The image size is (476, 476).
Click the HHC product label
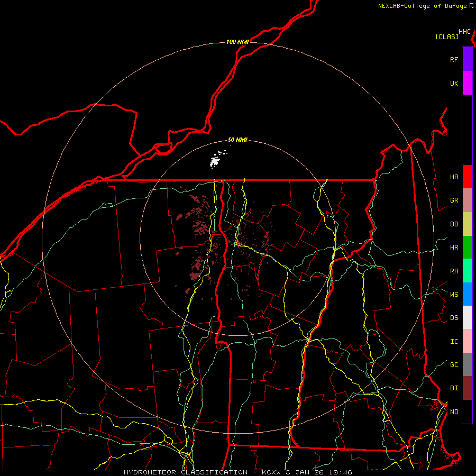pyautogui.click(x=465, y=32)
